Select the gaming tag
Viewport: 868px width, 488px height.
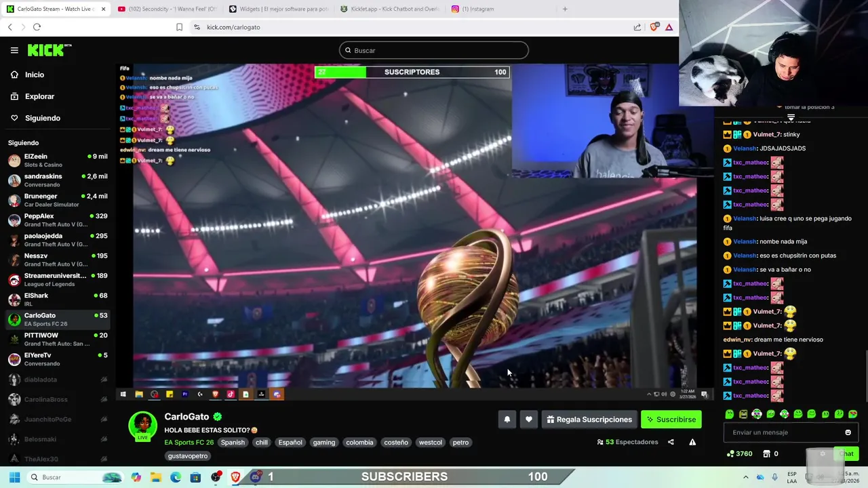click(324, 443)
